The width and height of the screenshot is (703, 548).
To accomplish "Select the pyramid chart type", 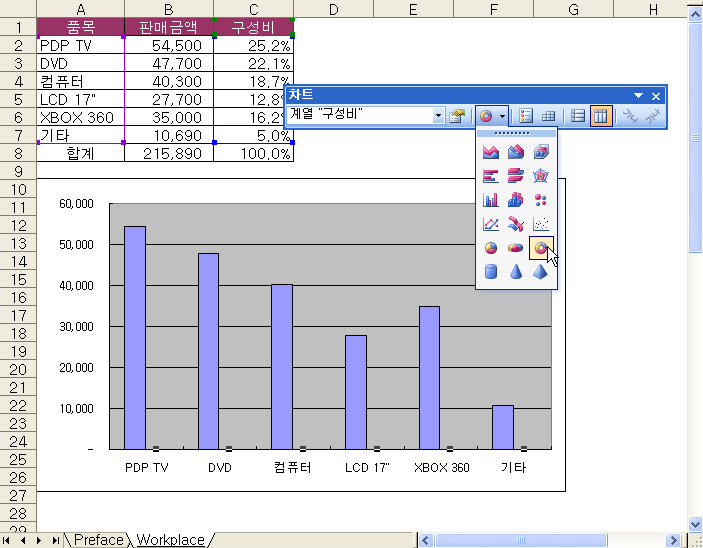I will (x=541, y=271).
